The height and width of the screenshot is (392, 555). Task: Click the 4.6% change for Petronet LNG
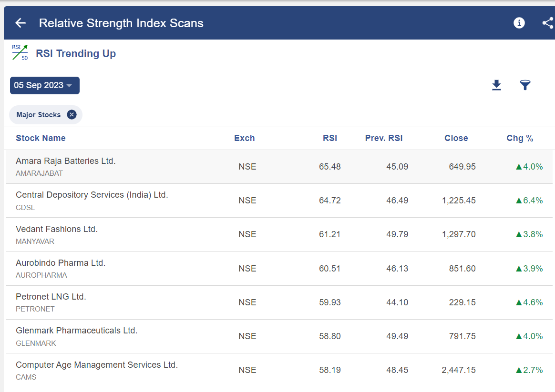click(x=529, y=302)
